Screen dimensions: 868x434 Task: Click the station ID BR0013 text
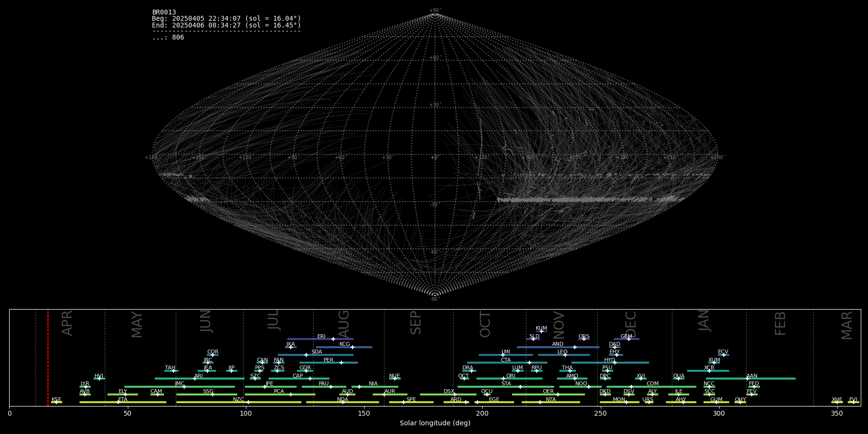(x=164, y=13)
